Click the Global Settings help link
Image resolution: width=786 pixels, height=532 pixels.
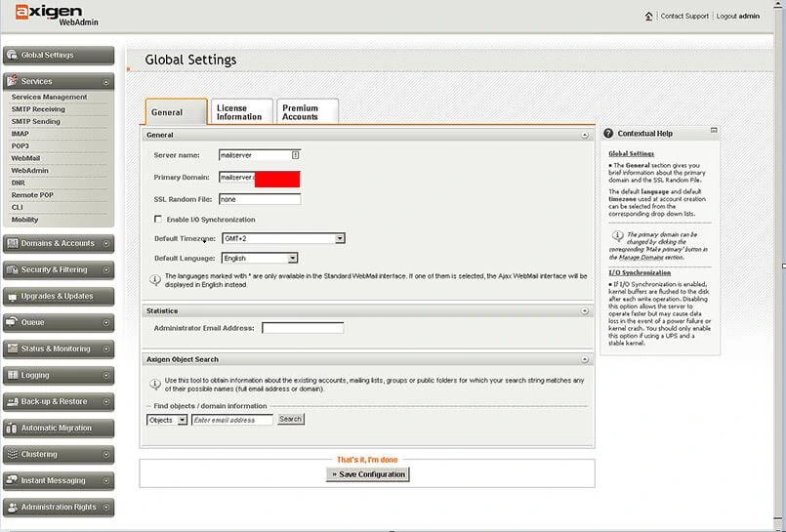point(631,154)
